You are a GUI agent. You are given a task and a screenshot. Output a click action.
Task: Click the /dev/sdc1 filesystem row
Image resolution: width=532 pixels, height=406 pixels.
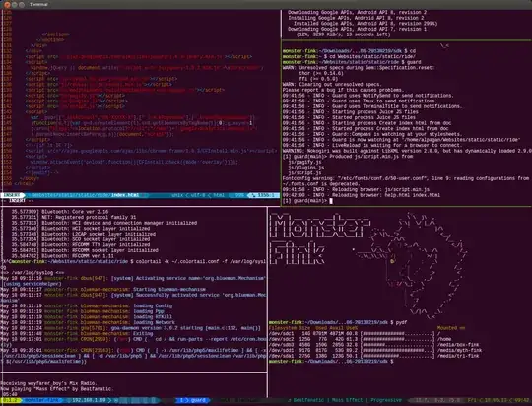(x=355, y=334)
